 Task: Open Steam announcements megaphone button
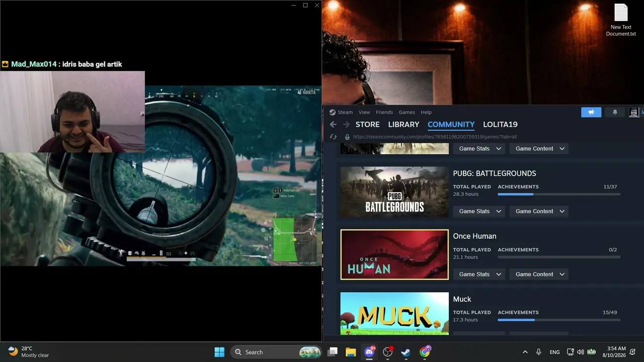click(591, 112)
